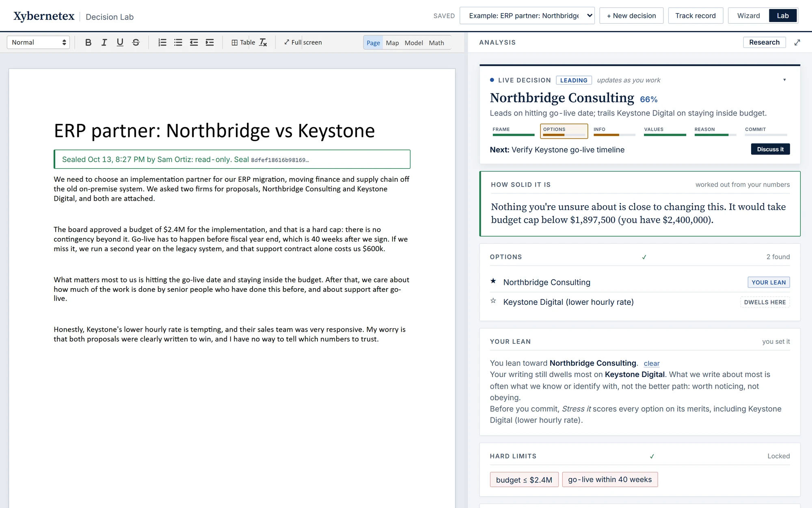Increase paragraph indent
Image resolution: width=812 pixels, height=508 pixels.
pos(209,42)
